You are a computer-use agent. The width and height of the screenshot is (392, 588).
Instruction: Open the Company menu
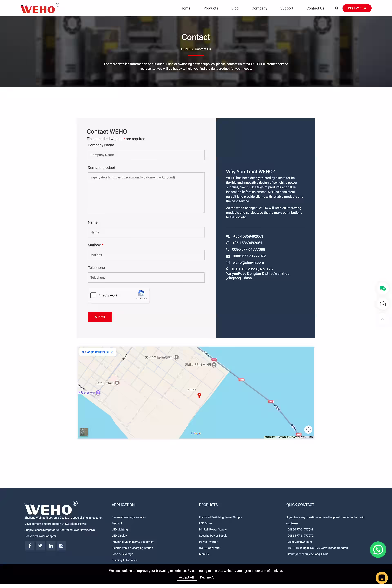coord(259,8)
